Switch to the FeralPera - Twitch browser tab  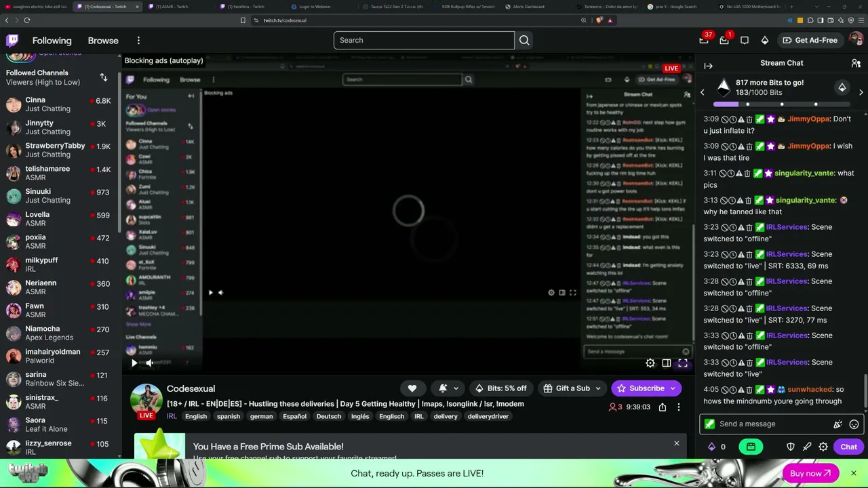tap(245, 7)
